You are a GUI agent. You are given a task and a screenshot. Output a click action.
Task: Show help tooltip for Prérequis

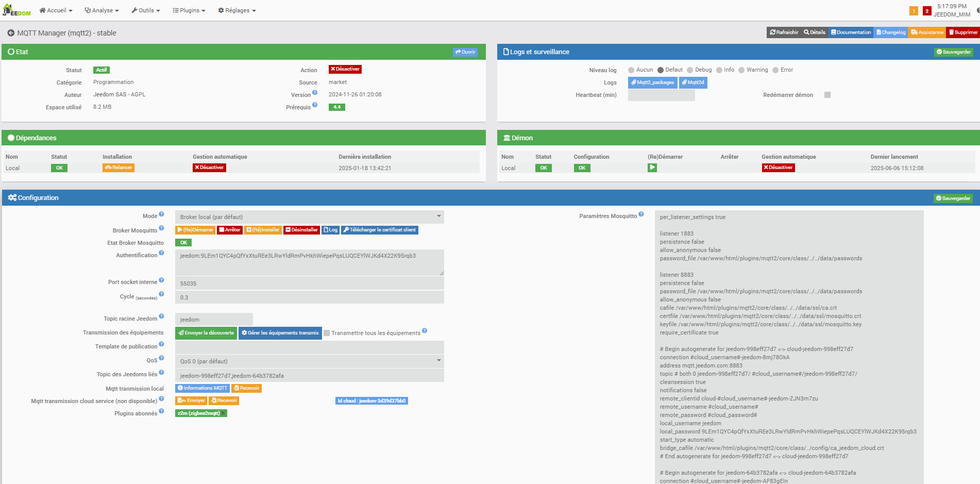pos(315,105)
